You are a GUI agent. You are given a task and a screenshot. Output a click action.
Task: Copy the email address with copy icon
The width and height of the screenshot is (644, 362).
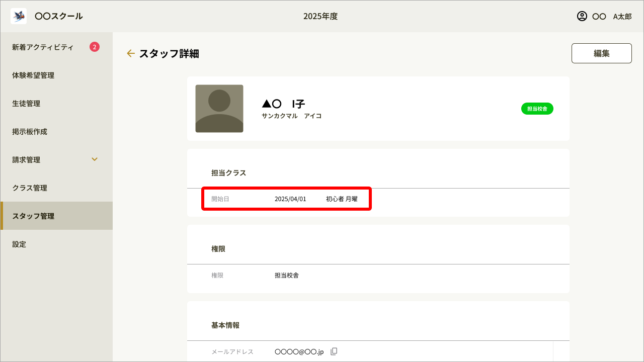point(334,351)
